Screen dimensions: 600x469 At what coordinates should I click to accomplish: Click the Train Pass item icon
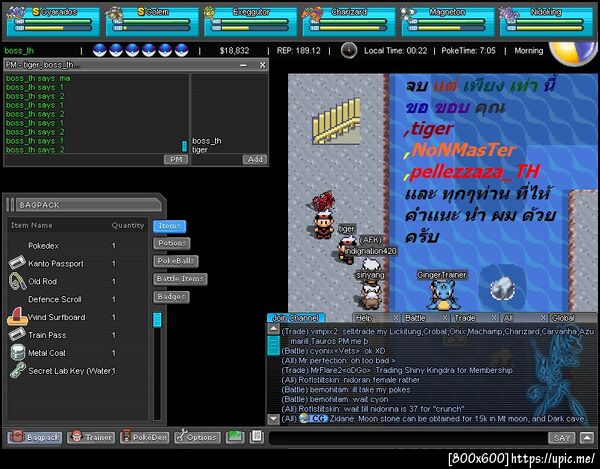pos(17,335)
